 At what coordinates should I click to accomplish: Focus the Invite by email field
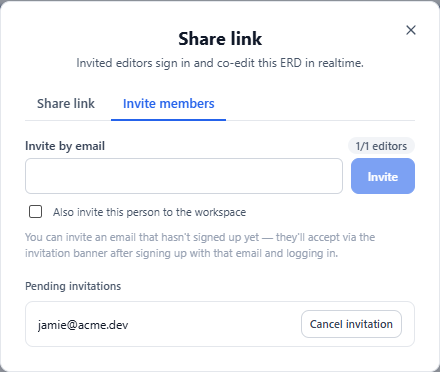tap(184, 176)
